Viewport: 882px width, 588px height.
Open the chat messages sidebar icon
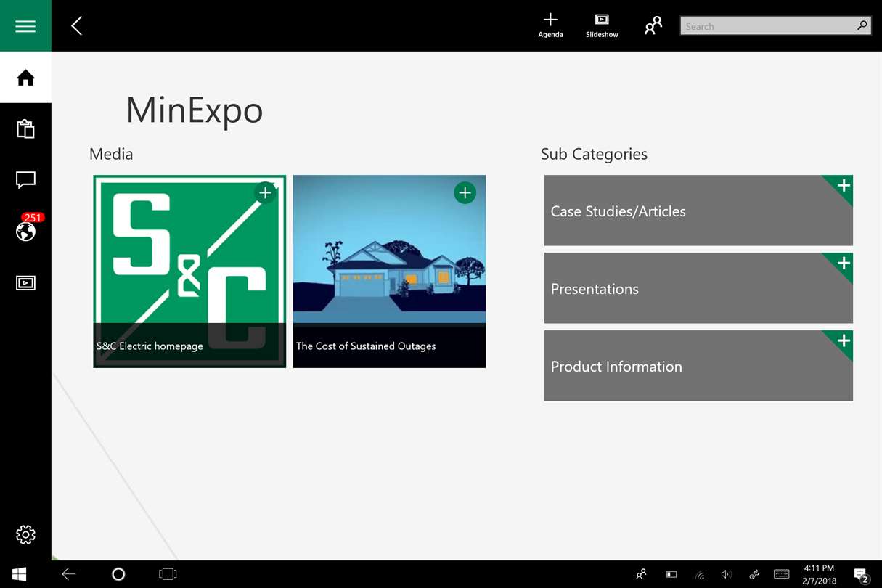pos(25,180)
